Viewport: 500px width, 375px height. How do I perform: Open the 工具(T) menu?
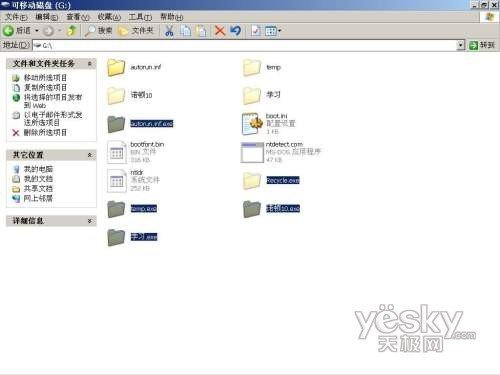[140, 17]
